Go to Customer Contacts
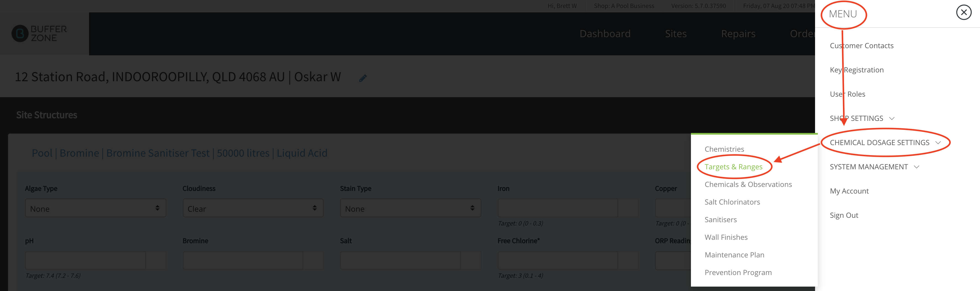 point(861,46)
